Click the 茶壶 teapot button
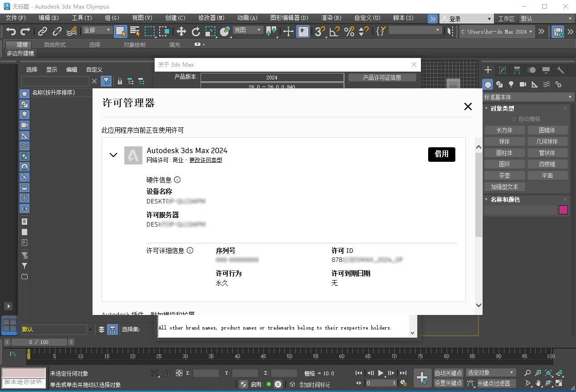 point(504,175)
